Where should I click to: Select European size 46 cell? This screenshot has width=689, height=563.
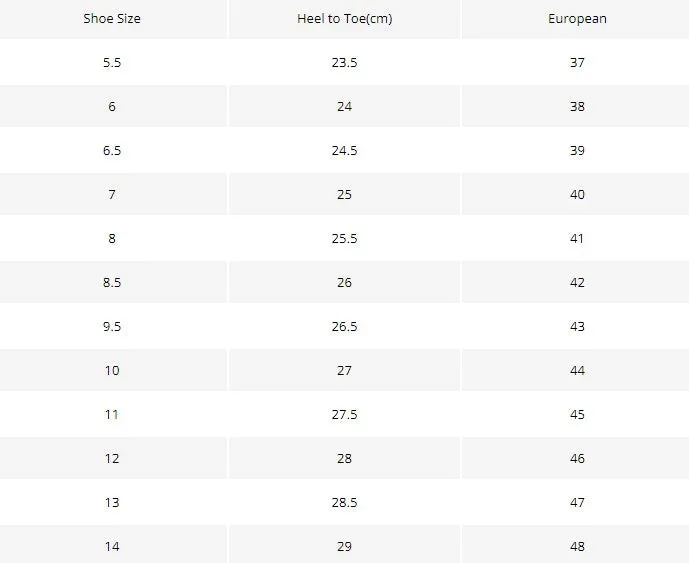click(577, 458)
